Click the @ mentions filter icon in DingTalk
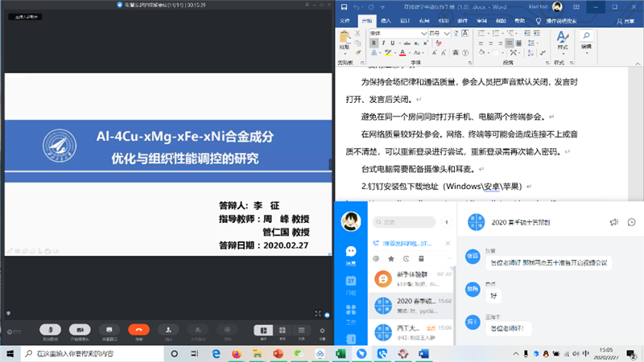Viewport: 644px width, 362px height. click(x=376, y=258)
